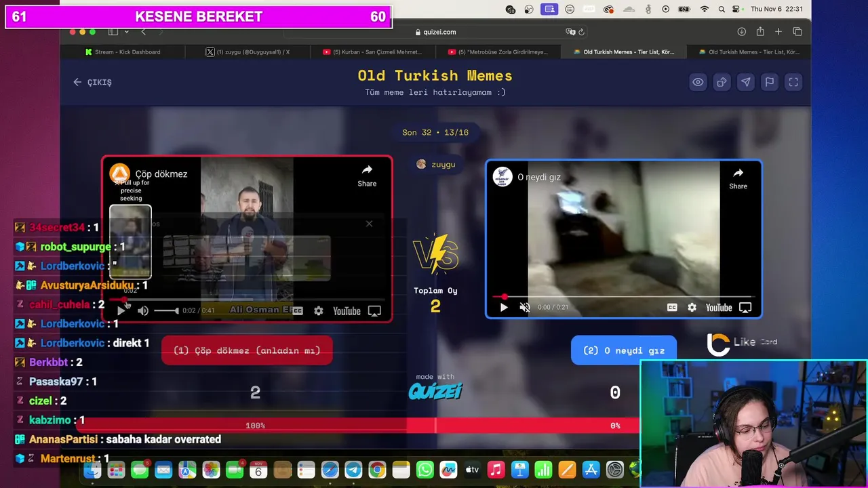Close the overlay with X in left video
The width and height of the screenshot is (868, 488).
click(x=369, y=224)
